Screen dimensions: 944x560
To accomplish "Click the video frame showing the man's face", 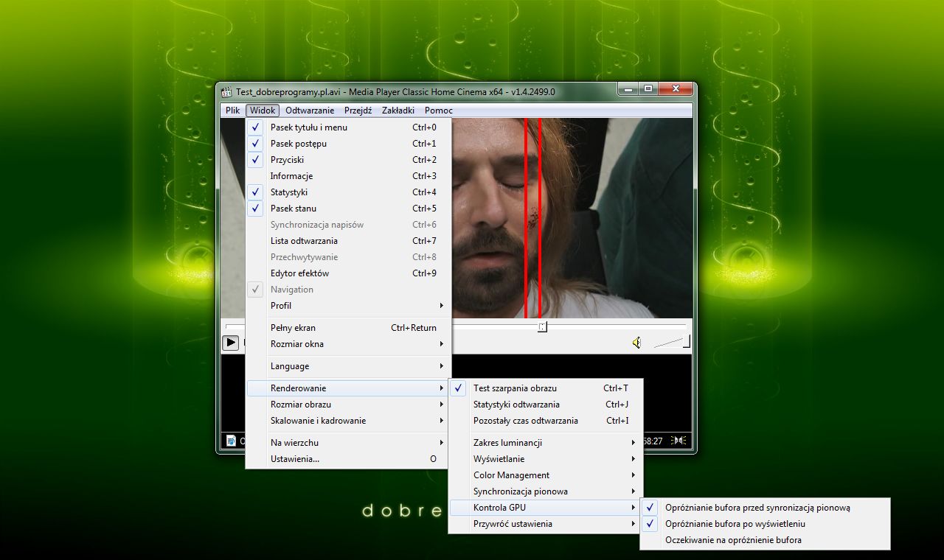I will point(571,218).
